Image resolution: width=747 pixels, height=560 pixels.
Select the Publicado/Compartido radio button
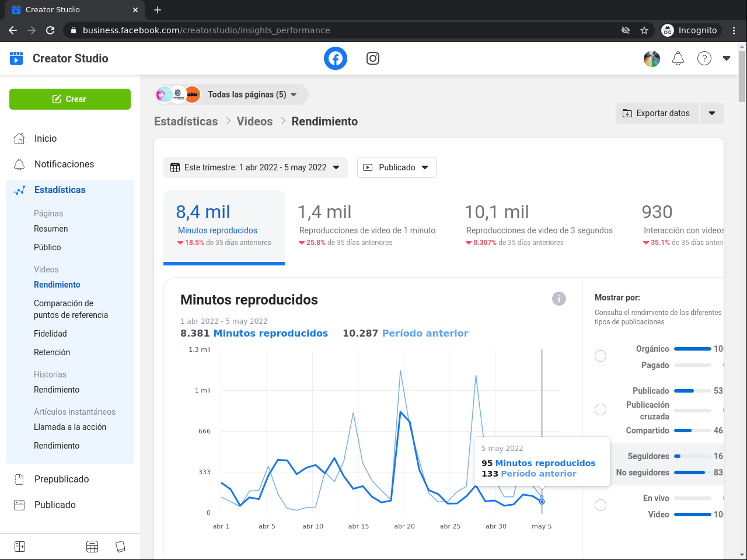point(600,409)
